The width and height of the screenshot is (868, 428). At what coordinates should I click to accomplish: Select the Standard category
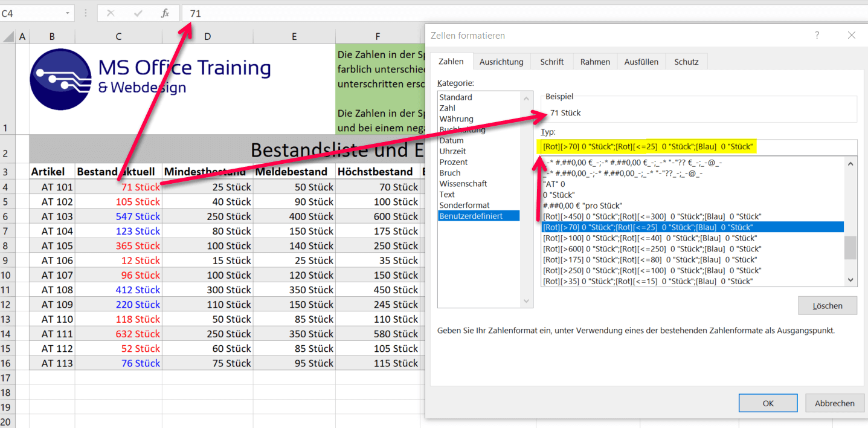479,97
